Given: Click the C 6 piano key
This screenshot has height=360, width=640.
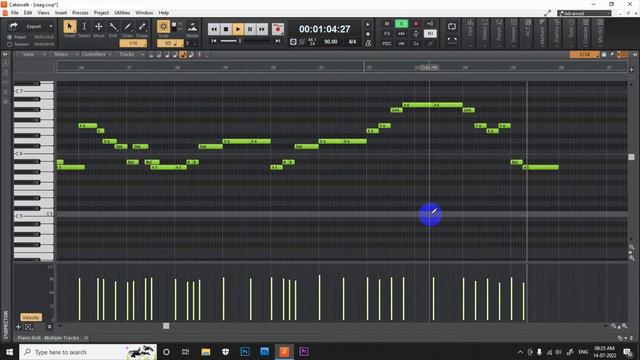Looking at the screenshot, I should pos(33,154).
